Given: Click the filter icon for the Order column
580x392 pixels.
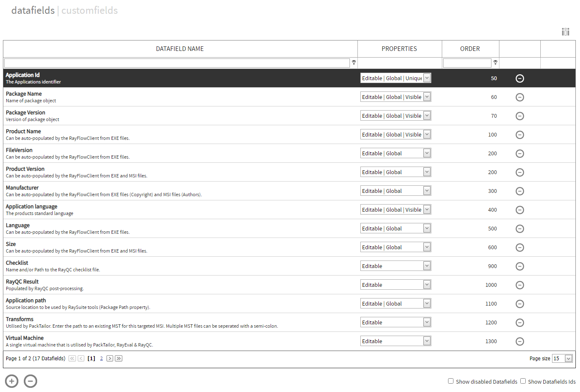Looking at the screenshot, I should pyautogui.click(x=495, y=63).
